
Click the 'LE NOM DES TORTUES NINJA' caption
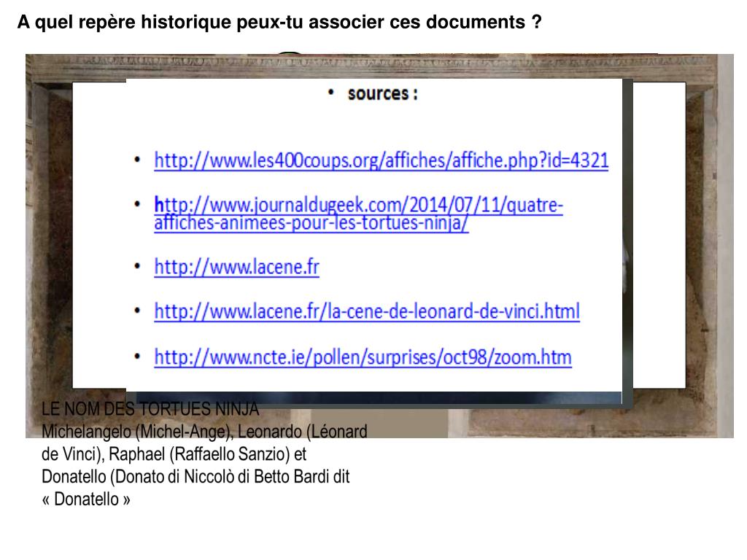click(x=150, y=408)
